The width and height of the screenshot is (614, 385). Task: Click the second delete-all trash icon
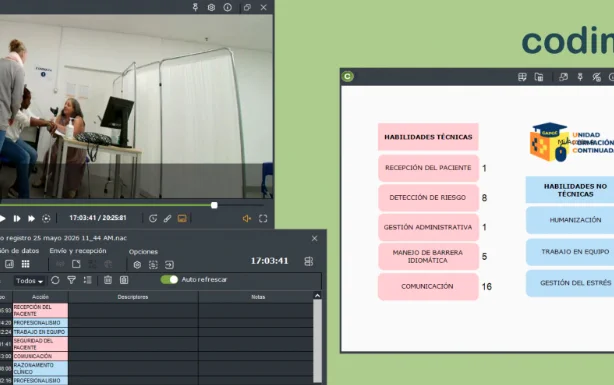point(124,280)
